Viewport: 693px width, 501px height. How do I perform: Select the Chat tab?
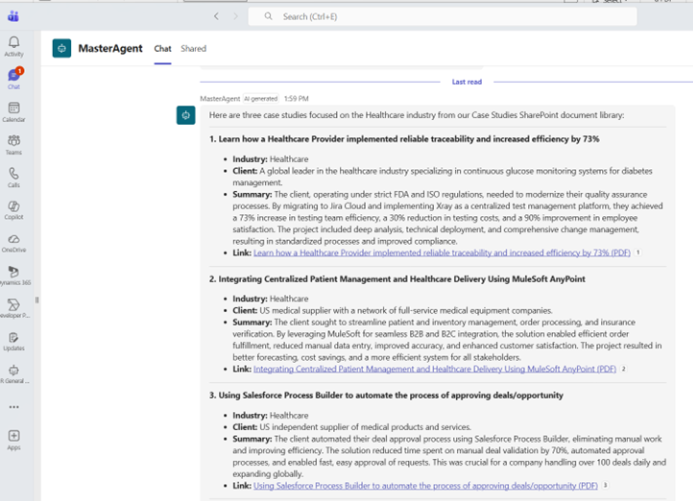[x=162, y=48]
